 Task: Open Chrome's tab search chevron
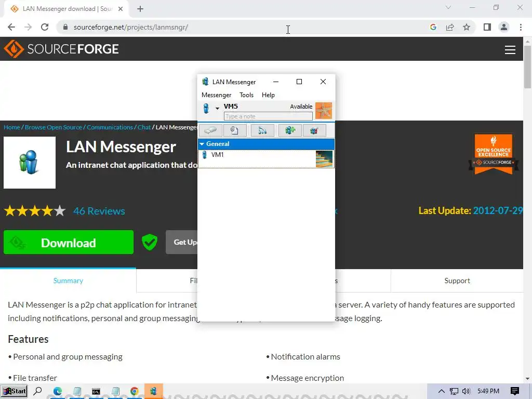(448, 7)
